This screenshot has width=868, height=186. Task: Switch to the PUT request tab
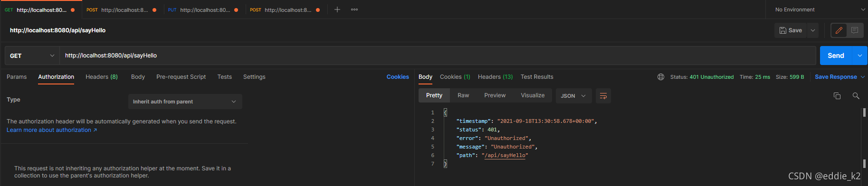(x=203, y=9)
